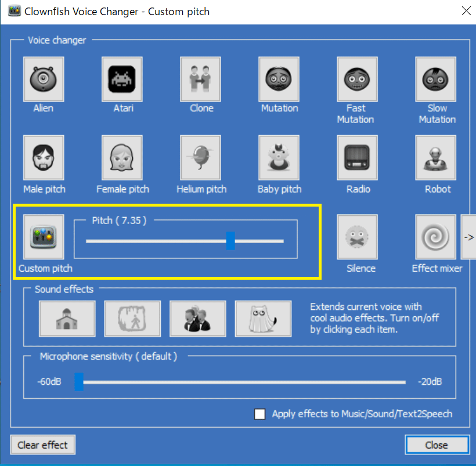
Task: Choose the Baby pitch voice
Action: point(279,158)
